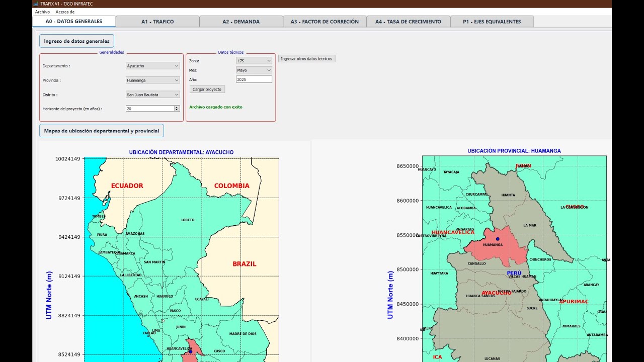
Task: Expand the Zona dropdown showing 17S
Action: 254,61
